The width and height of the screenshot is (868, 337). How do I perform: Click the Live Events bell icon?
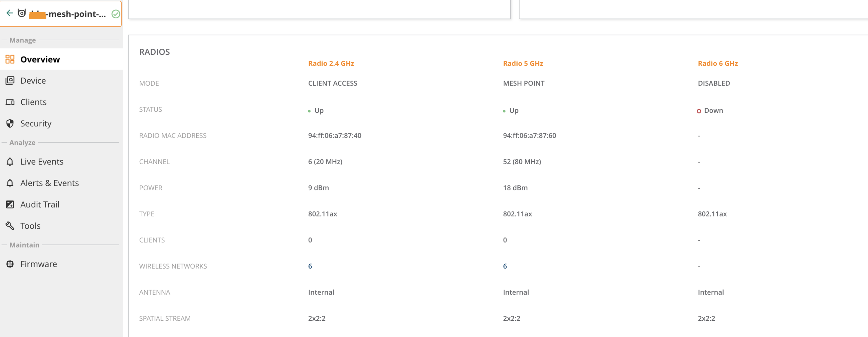point(10,162)
